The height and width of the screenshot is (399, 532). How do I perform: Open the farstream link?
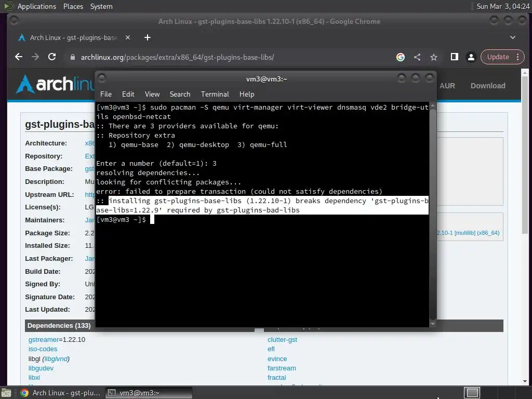[282, 368]
